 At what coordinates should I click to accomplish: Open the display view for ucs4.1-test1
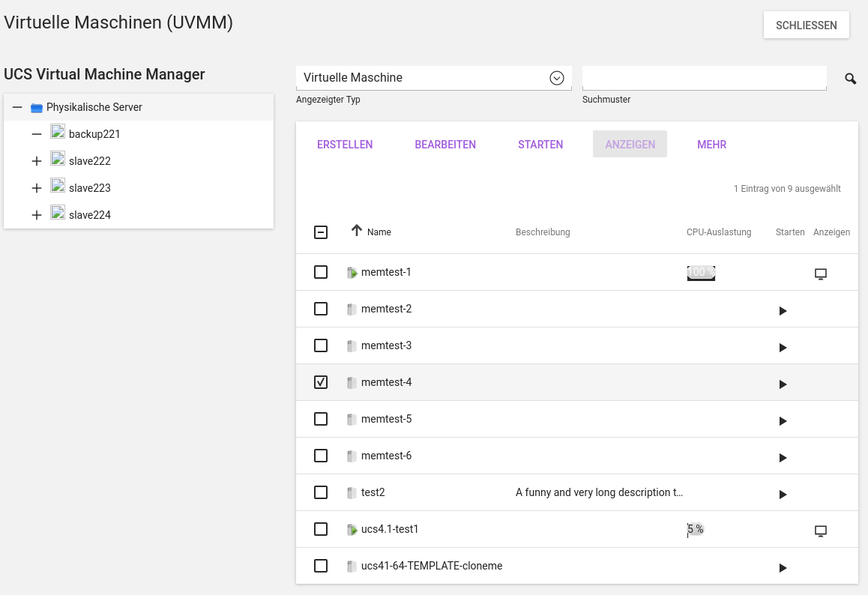click(820, 531)
